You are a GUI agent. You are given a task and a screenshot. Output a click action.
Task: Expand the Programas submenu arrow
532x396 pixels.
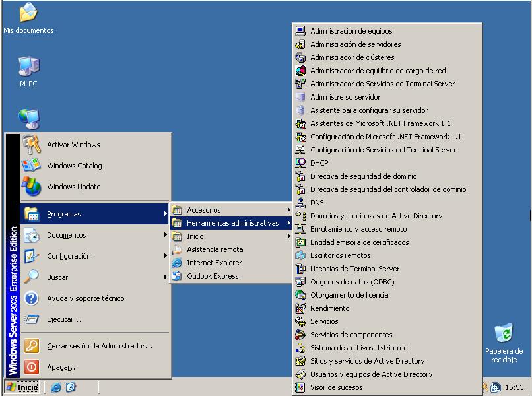(x=165, y=214)
